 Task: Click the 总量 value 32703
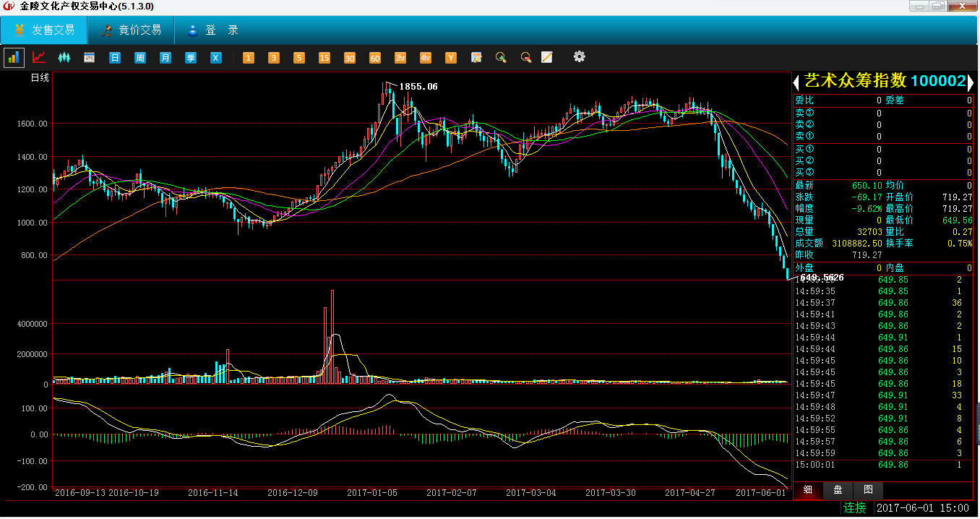click(x=870, y=231)
